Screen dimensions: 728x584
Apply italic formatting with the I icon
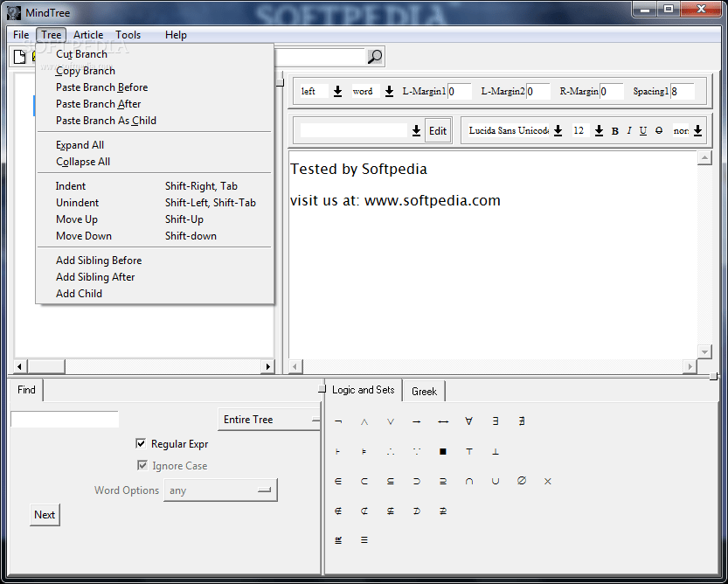(629, 131)
